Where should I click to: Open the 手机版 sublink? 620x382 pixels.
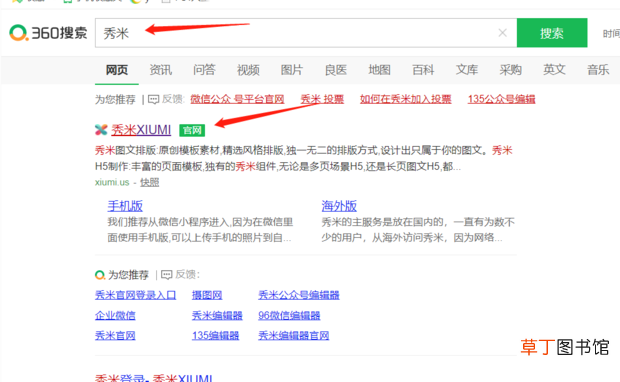point(125,206)
